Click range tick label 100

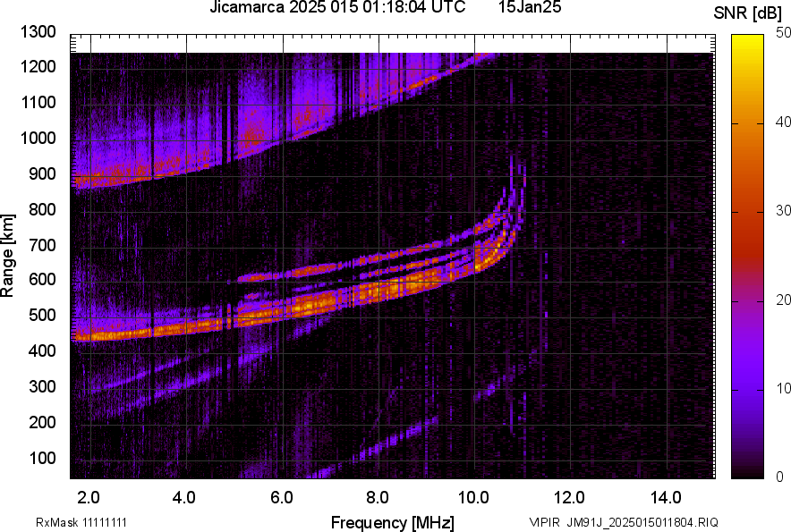click(42, 458)
